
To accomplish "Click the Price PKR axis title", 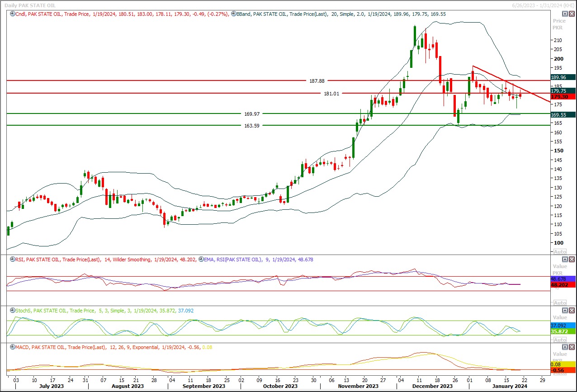I will 559,24.
